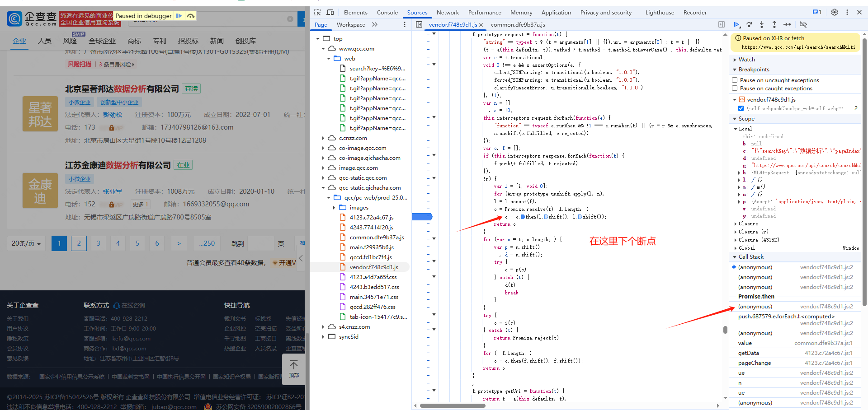Open 4123.c72a4c67.js in file tree
Viewport: 868px width, 410px height.
[371, 218]
